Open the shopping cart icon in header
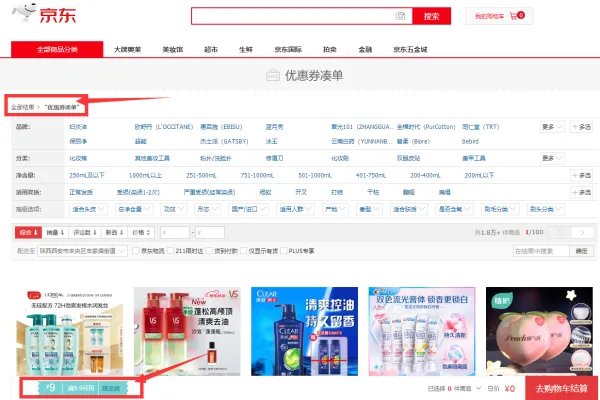The image size is (600, 400). 517,16
